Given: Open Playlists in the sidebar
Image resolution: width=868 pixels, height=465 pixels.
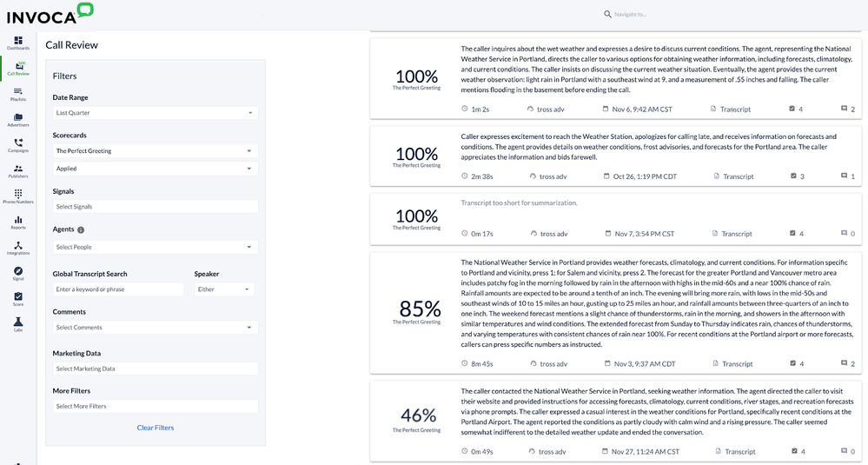Looking at the screenshot, I should click(x=18, y=94).
